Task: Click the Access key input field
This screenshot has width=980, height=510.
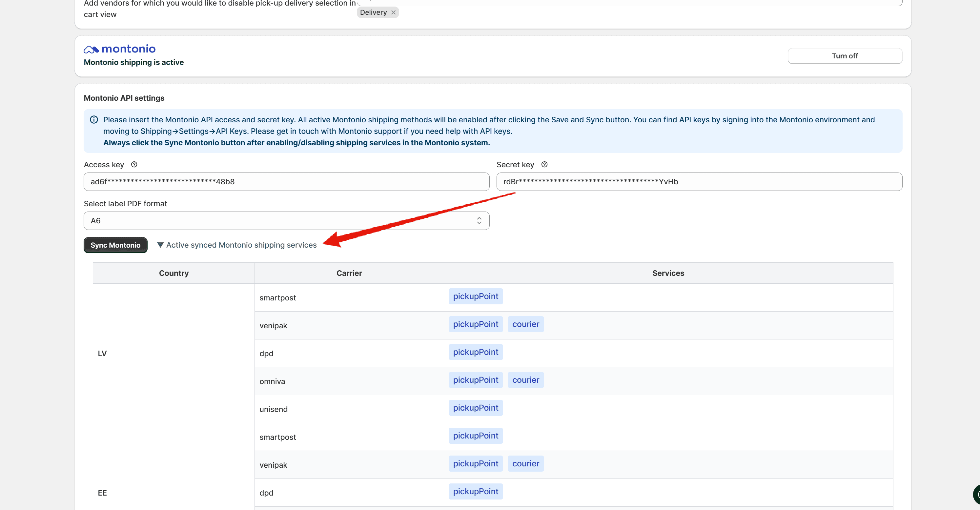Action: pos(286,182)
